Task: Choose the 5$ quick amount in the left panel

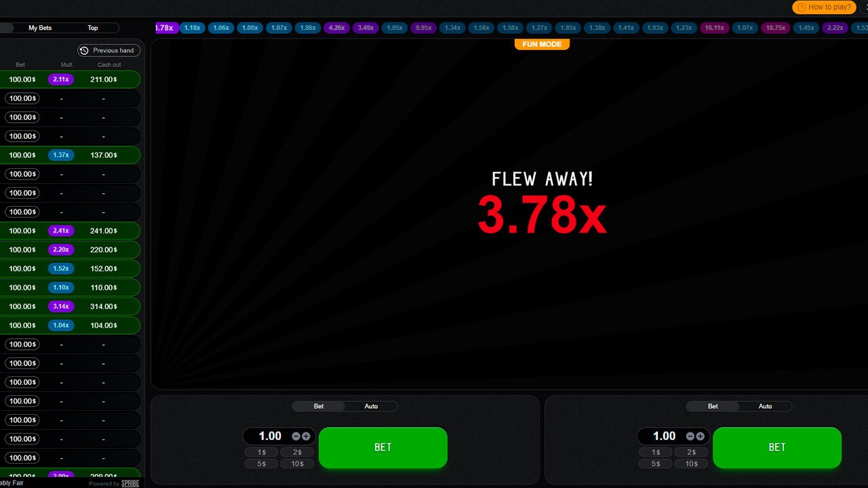Action: coord(262,464)
